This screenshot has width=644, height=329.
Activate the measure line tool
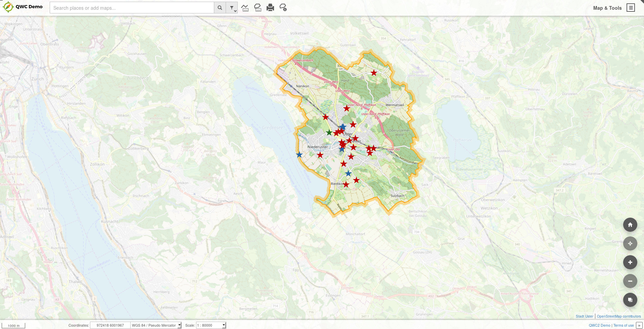pyautogui.click(x=245, y=8)
